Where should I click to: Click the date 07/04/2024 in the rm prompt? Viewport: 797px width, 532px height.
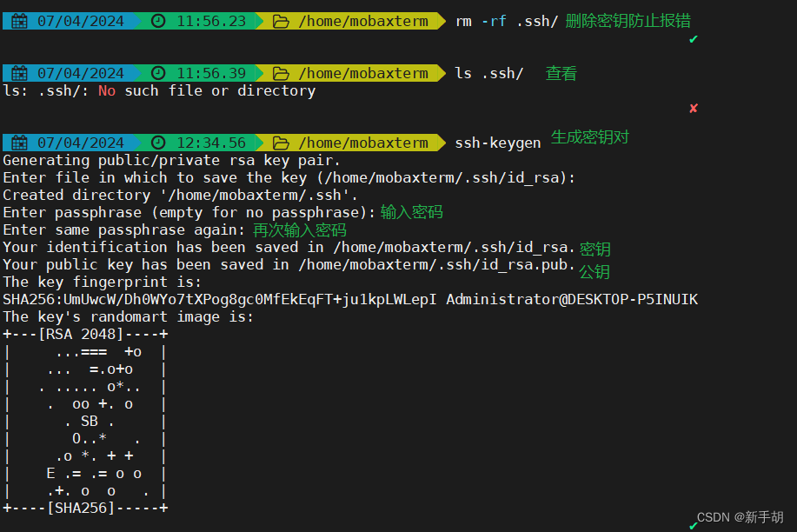81,22
